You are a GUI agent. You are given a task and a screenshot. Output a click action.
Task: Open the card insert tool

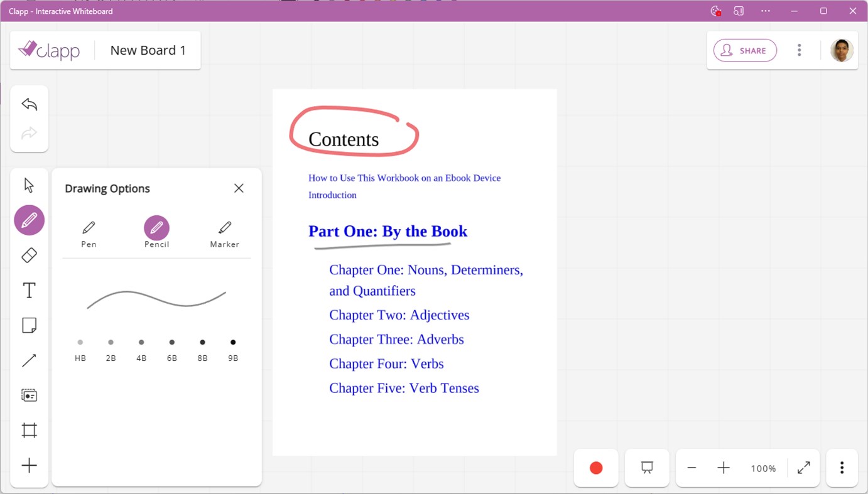29,395
